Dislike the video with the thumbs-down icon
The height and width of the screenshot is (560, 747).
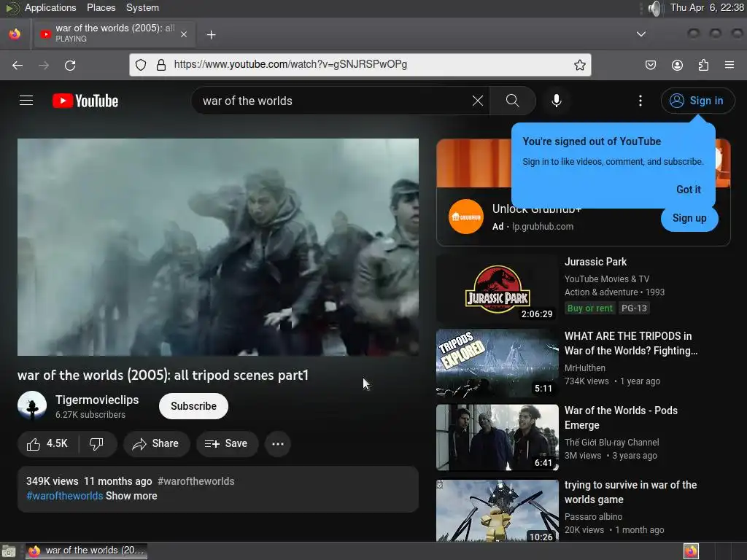pyautogui.click(x=97, y=444)
